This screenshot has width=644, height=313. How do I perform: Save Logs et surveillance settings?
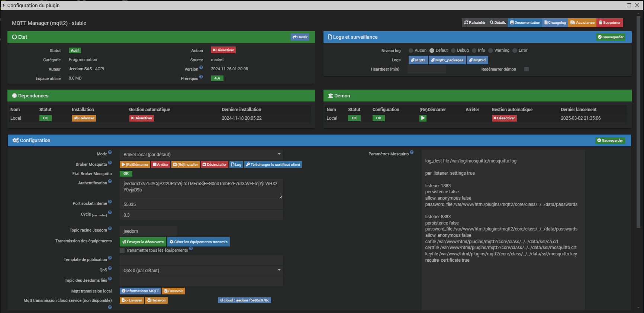pos(611,37)
